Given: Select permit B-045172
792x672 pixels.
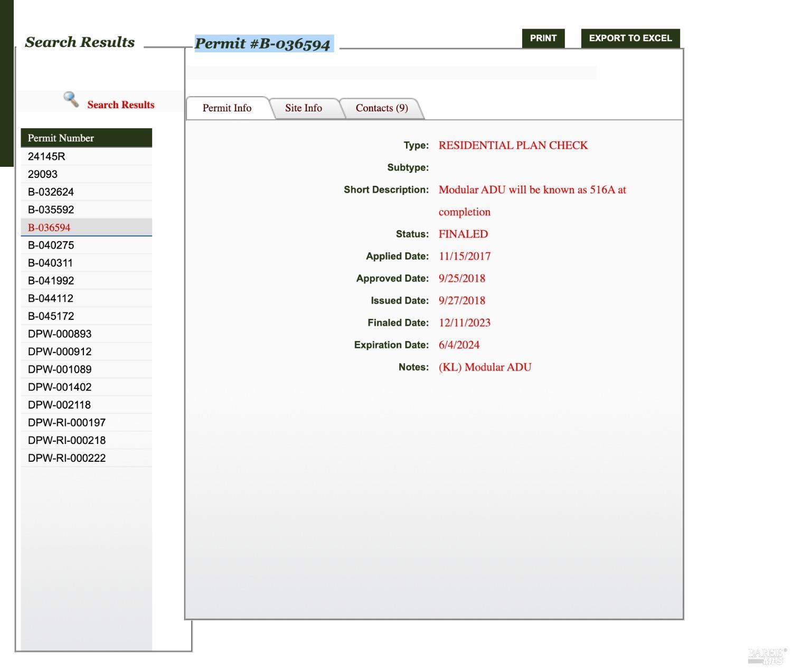Looking at the screenshot, I should tap(51, 316).
